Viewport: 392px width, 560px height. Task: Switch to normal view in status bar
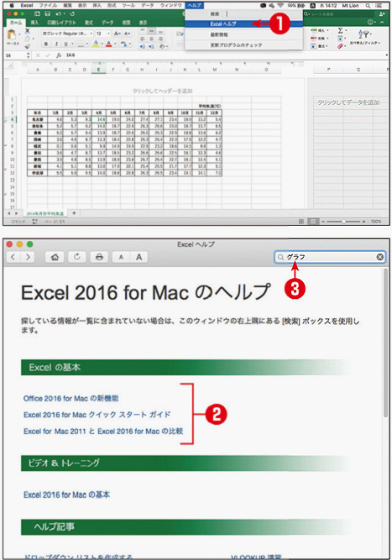pyautogui.click(x=301, y=222)
